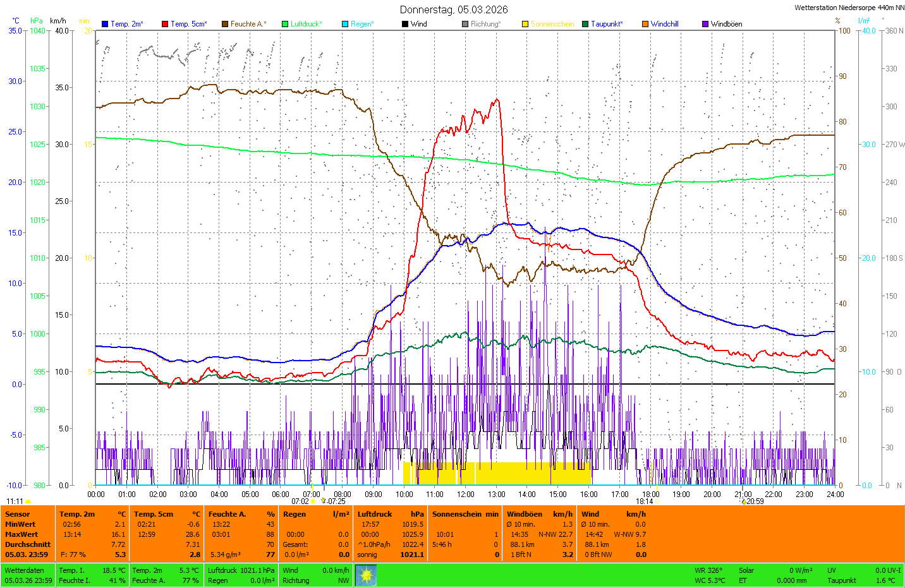Click the green Luftdruck legend square
This screenshot has height=588, width=905.
pos(285,24)
